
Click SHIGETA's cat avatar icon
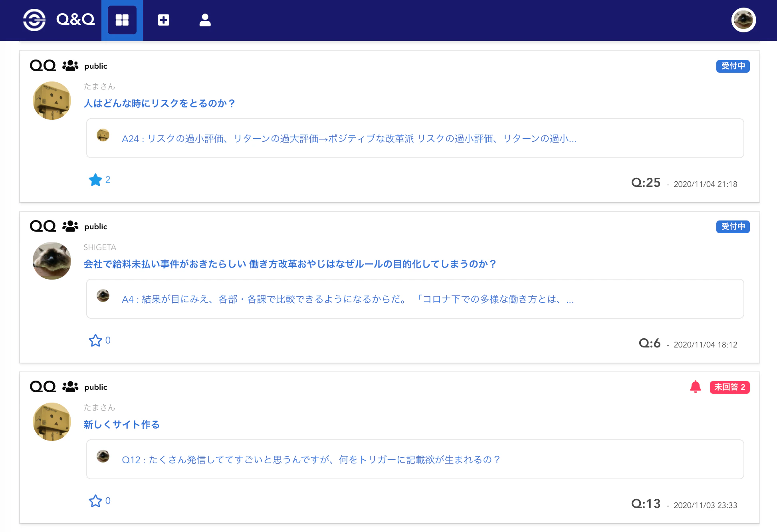tap(52, 261)
